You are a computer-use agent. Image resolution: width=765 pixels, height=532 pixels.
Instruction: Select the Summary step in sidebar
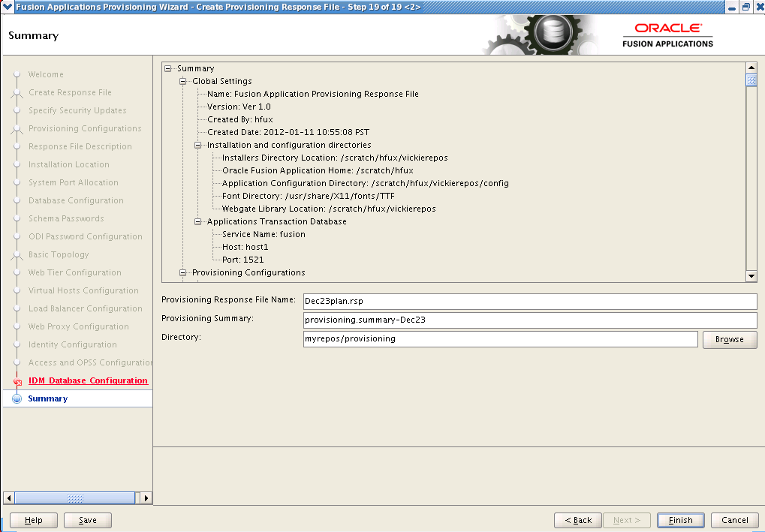(x=48, y=399)
